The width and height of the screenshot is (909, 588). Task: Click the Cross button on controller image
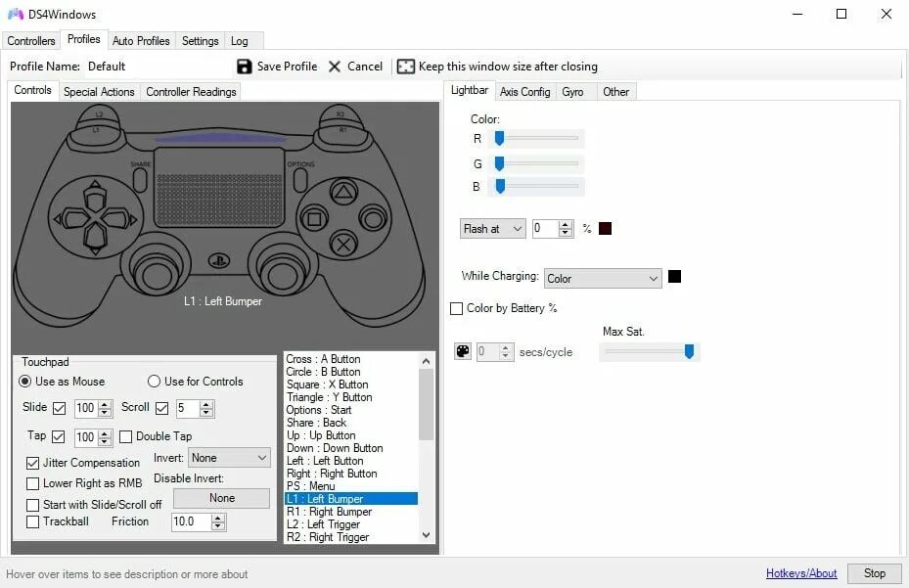click(343, 245)
